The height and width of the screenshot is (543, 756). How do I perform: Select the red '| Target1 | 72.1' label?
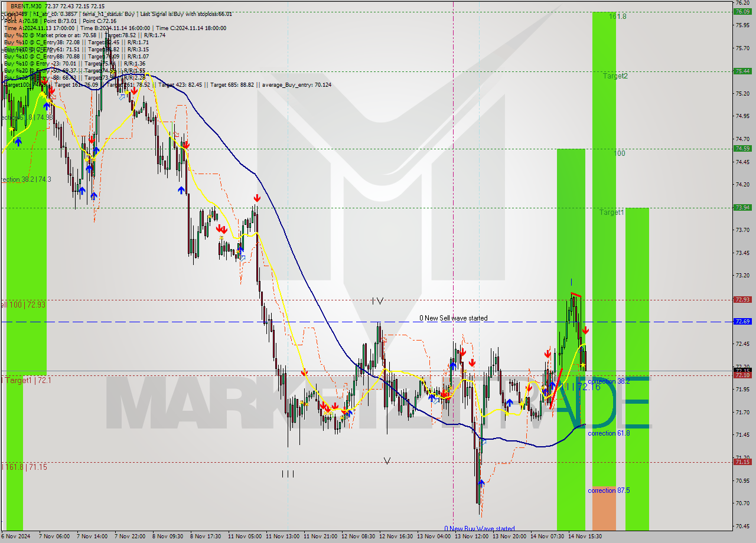click(27, 381)
